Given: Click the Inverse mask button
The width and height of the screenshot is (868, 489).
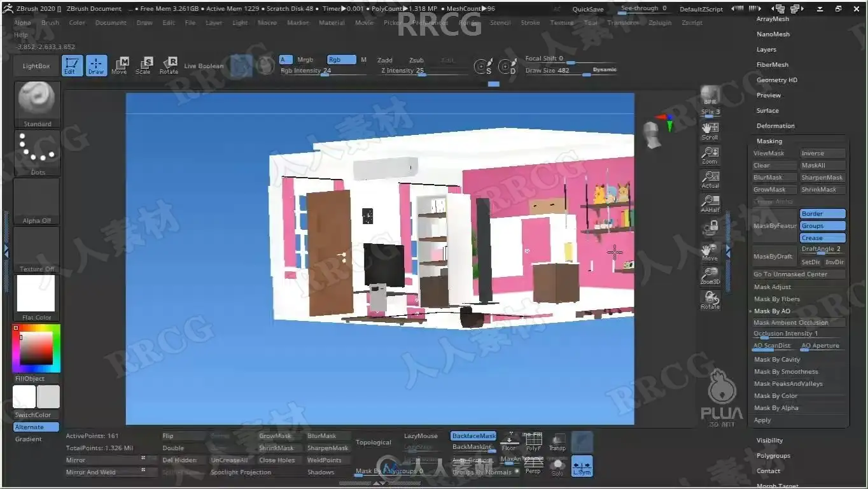Looking at the screenshot, I should tap(823, 153).
